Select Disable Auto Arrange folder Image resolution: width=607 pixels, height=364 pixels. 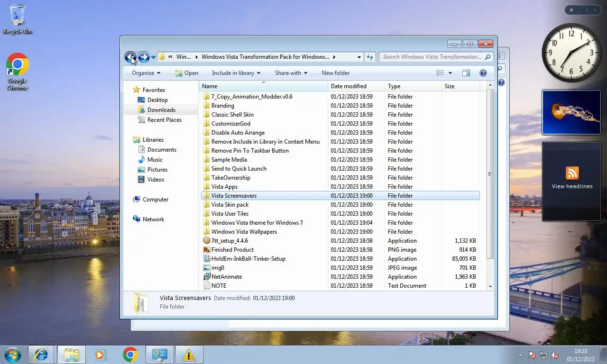click(238, 133)
